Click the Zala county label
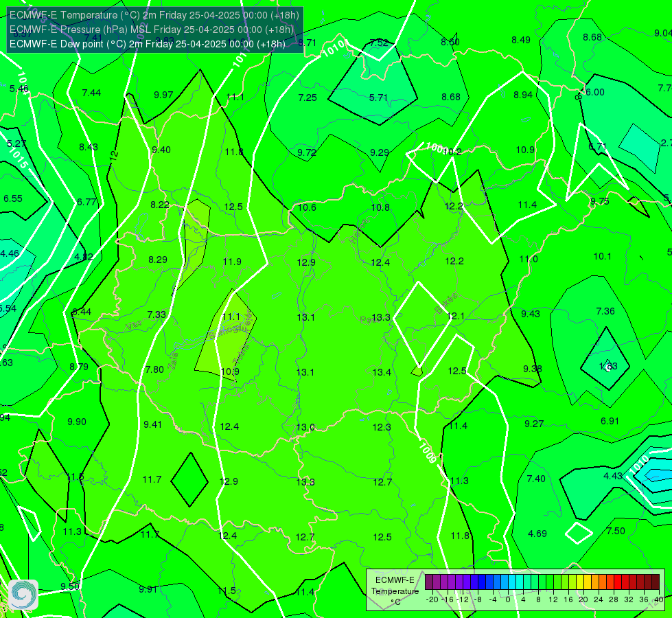The image size is (672, 618). click(173, 363)
